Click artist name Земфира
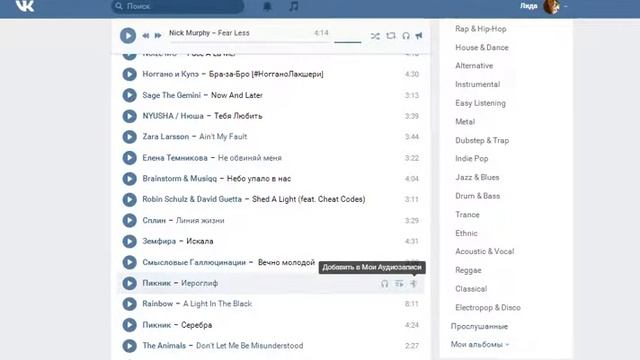Image resolution: width=640 pixels, height=360 pixels. coord(159,241)
